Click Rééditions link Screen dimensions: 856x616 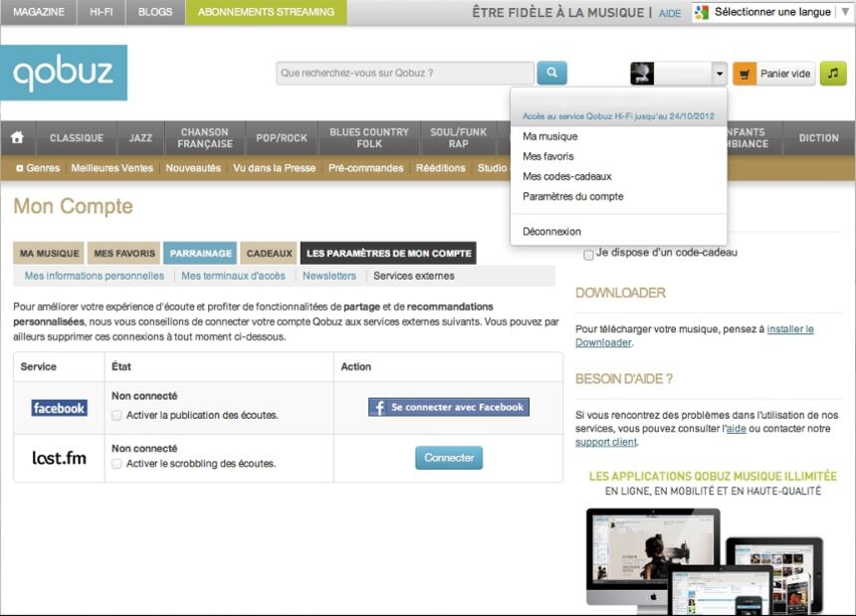441,168
